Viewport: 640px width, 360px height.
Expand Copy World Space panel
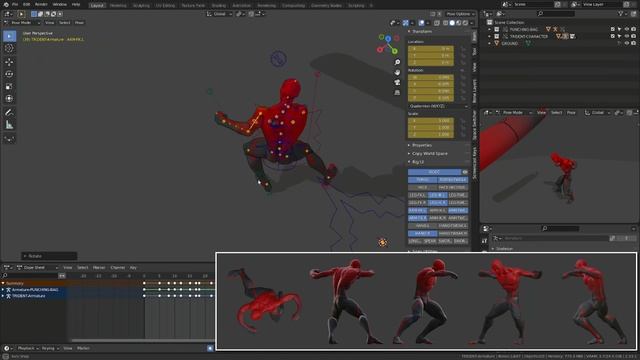click(x=429, y=153)
